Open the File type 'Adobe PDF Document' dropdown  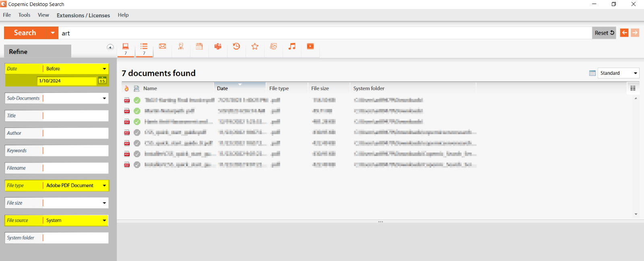click(x=104, y=185)
